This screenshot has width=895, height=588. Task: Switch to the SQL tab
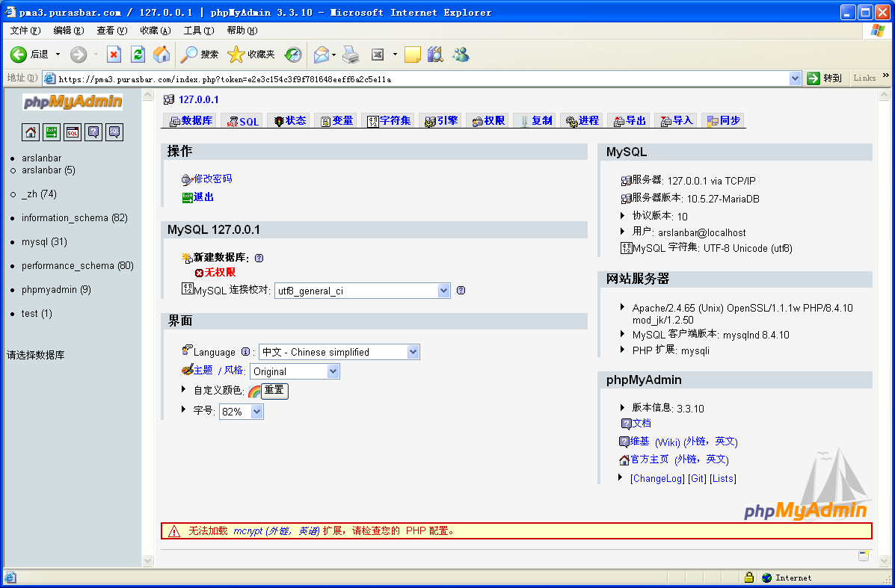(242, 121)
